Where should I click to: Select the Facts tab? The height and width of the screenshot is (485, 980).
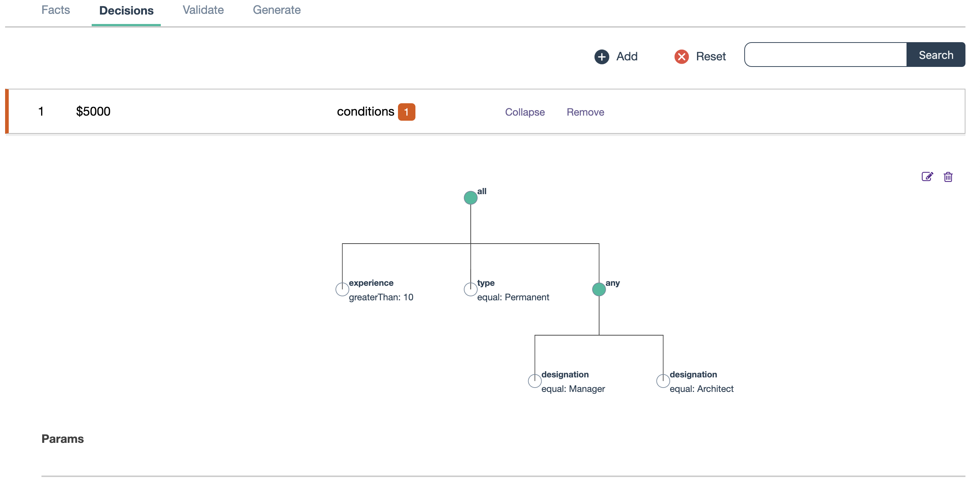click(x=55, y=9)
